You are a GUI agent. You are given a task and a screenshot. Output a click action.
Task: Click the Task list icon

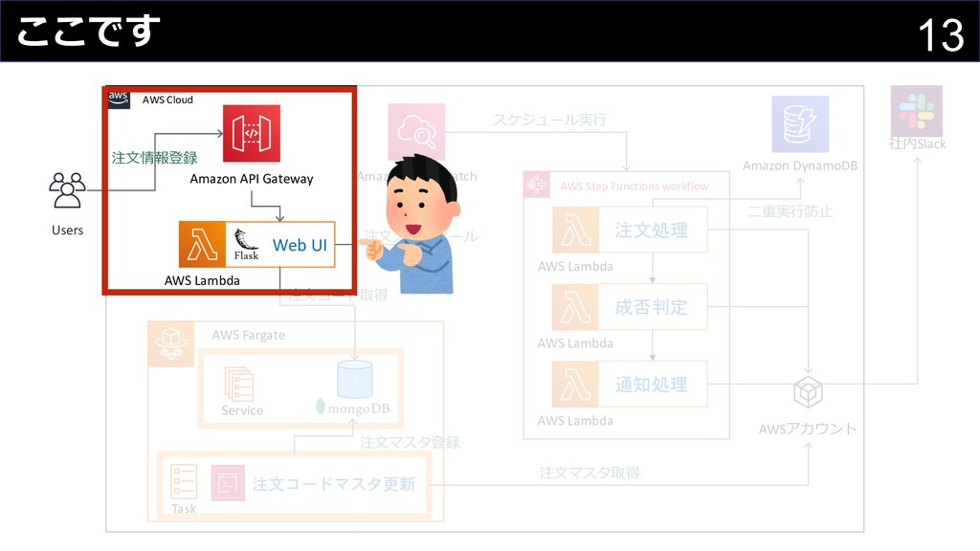184,482
